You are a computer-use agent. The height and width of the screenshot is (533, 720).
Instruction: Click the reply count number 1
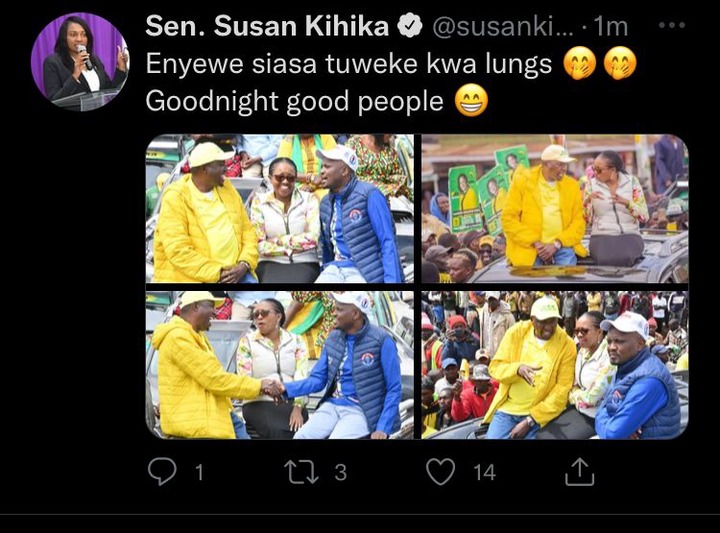pos(199,472)
